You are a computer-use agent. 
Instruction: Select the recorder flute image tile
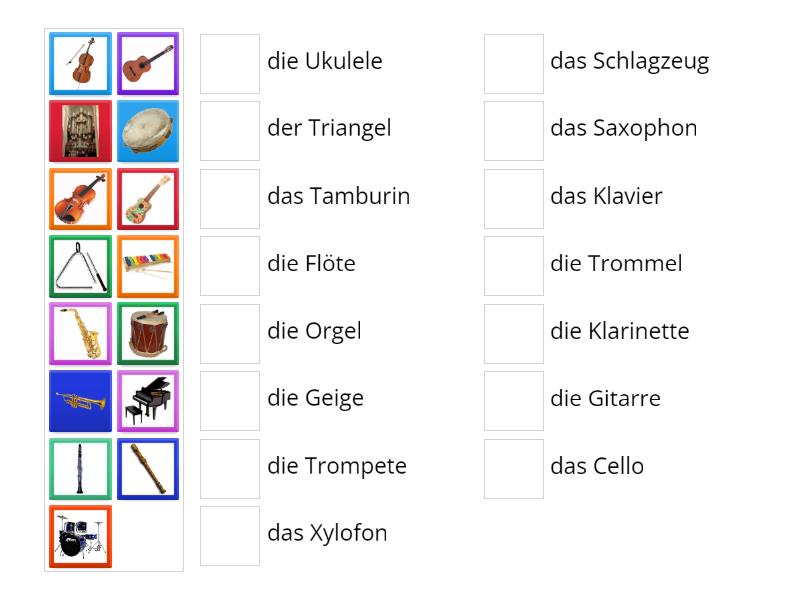(147, 468)
